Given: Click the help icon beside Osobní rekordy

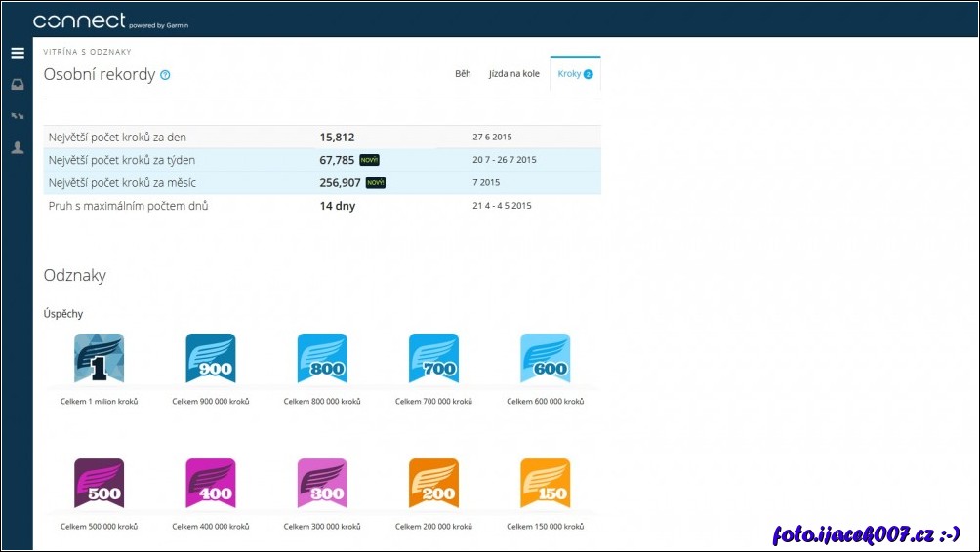Looking at the screenshot, I should coord(165,75).
